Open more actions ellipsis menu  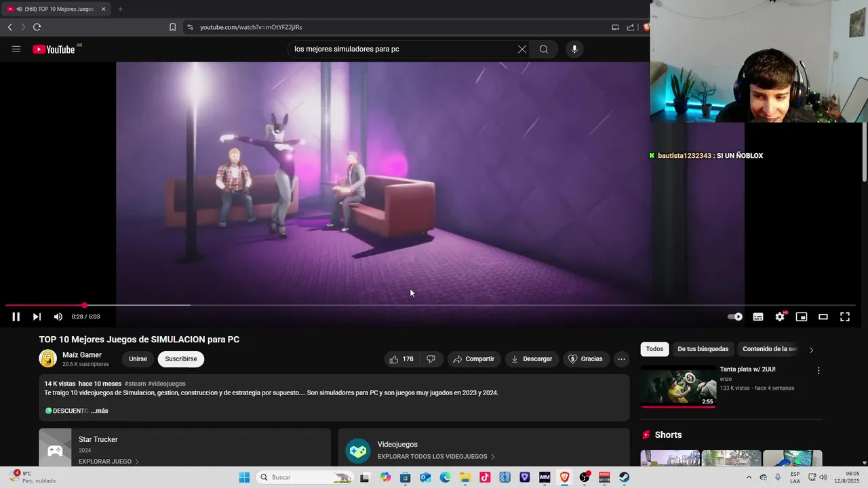(x=621, y=359)
